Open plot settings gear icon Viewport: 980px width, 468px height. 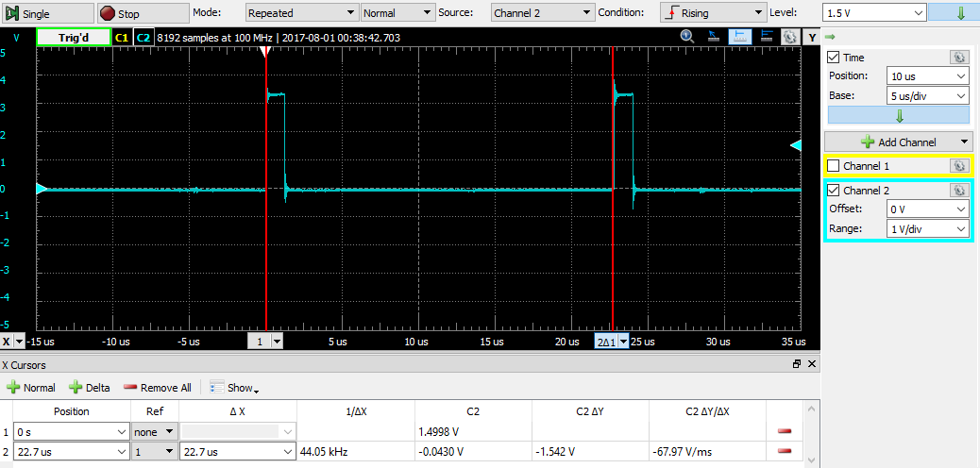coord(790,37)
